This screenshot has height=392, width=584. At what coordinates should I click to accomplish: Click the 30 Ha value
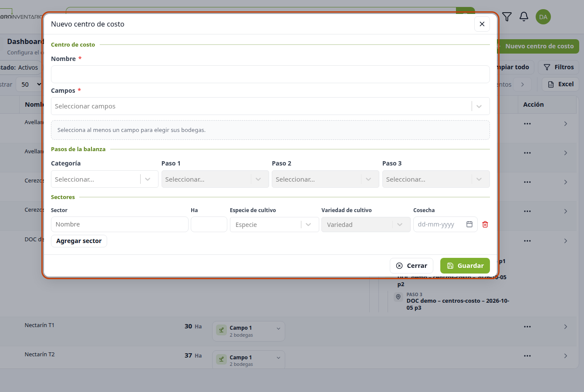click(x=193, y=326)
